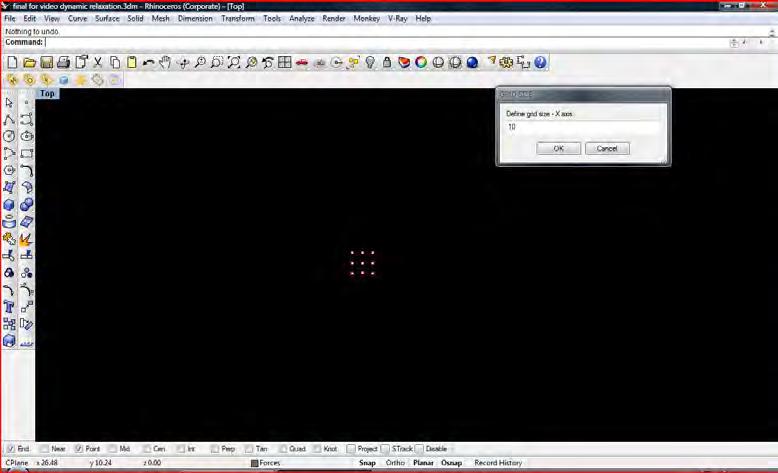Open the Surface menu
Viewport: 778px width, 473px height.
107,18
